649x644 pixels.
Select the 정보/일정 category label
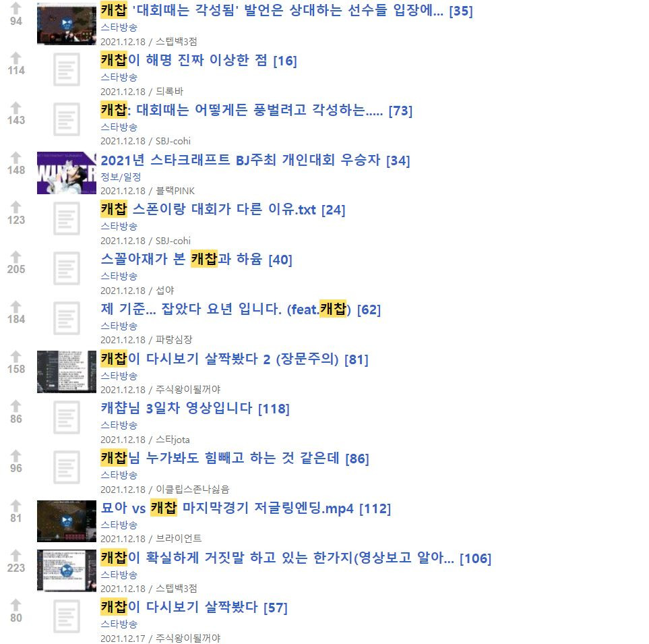(x=121, y=177)
